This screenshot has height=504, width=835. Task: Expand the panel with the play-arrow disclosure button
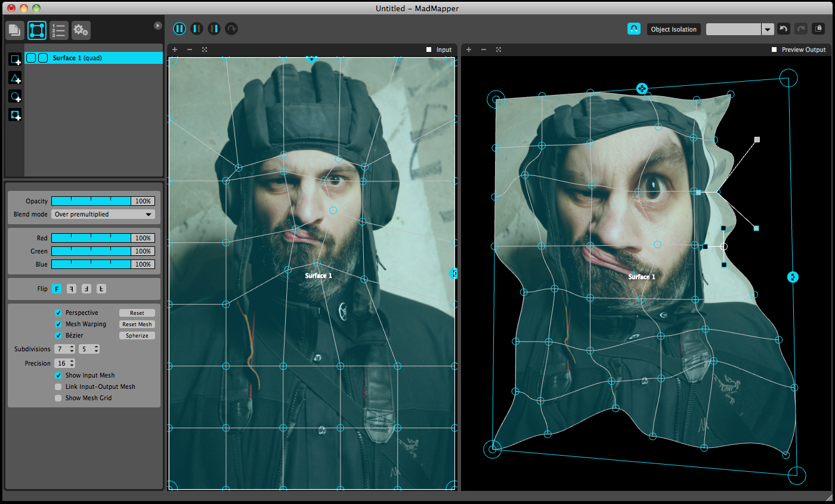tap(157, 26)
